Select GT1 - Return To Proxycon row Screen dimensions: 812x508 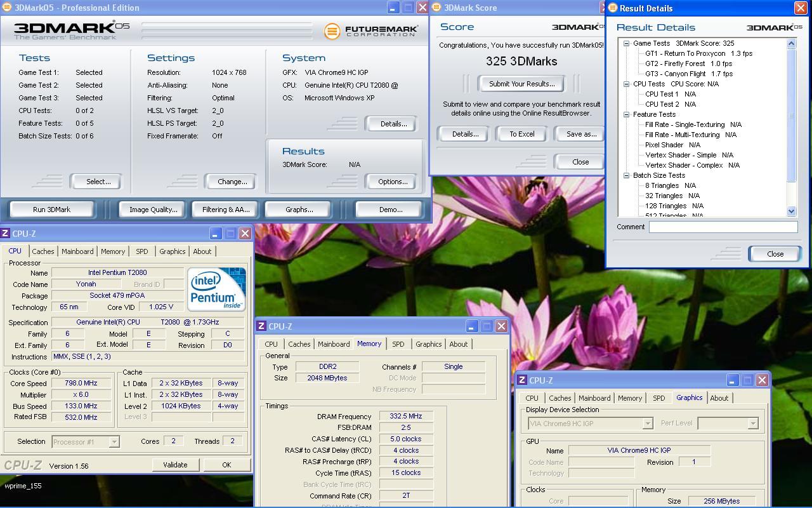click(x=698, y=53)
